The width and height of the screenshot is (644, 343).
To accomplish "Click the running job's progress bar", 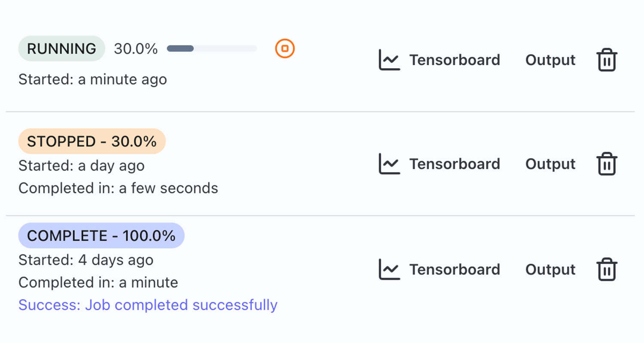I will tap(212, 48).
